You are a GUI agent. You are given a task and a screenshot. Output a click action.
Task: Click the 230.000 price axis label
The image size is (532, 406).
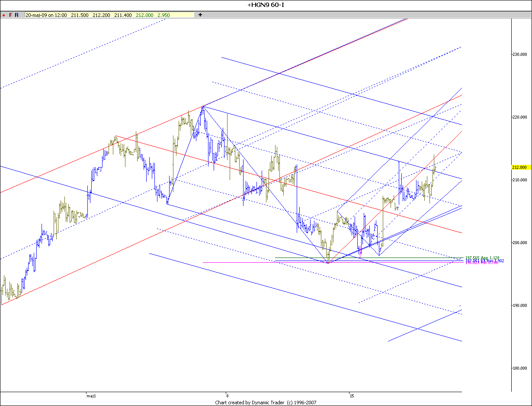coord(520,55)
